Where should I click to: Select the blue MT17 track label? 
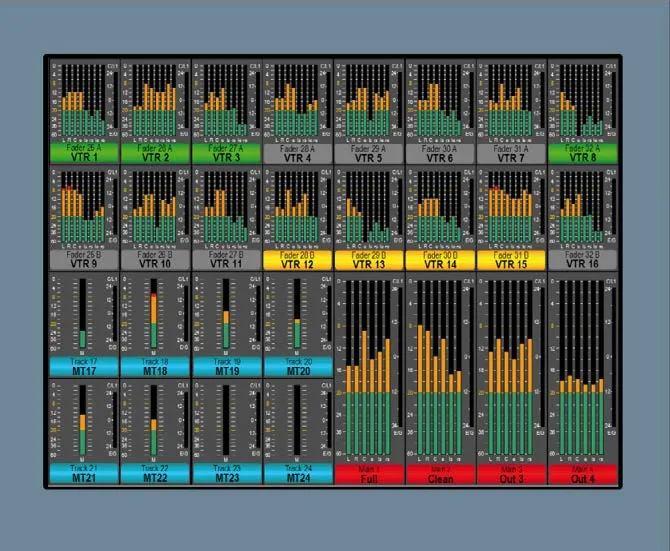coord(84,366)
